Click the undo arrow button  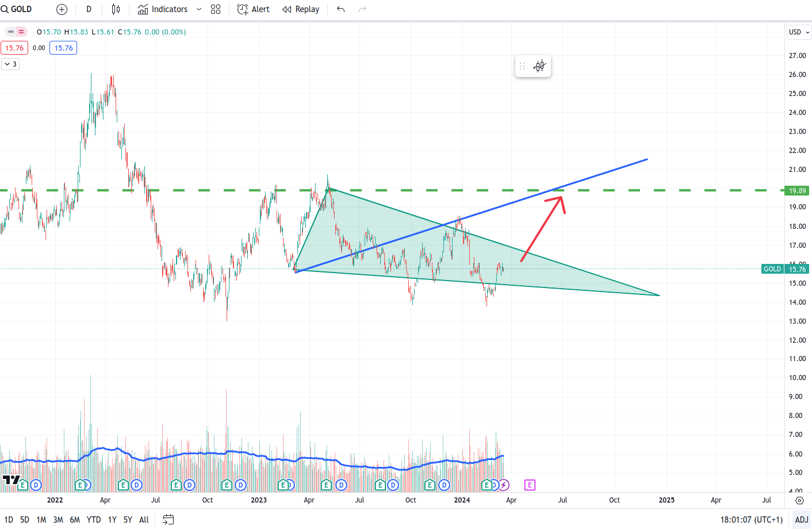click(x=340, y=9)
